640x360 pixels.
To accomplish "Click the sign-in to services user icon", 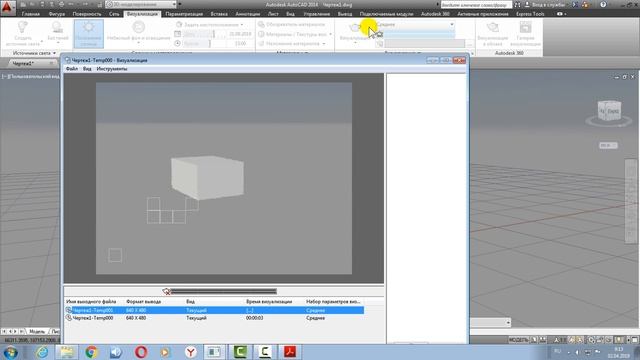I will tap(527, 5).
